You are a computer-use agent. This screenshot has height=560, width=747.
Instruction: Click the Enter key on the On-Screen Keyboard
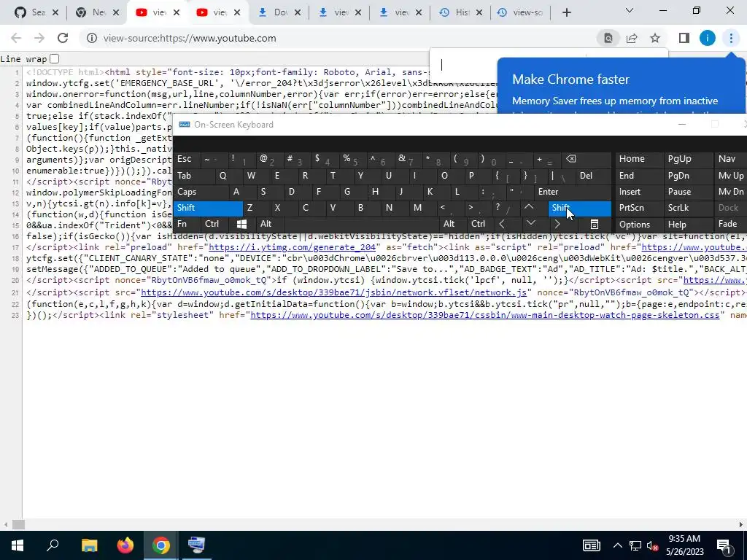(x=573, y=192)
